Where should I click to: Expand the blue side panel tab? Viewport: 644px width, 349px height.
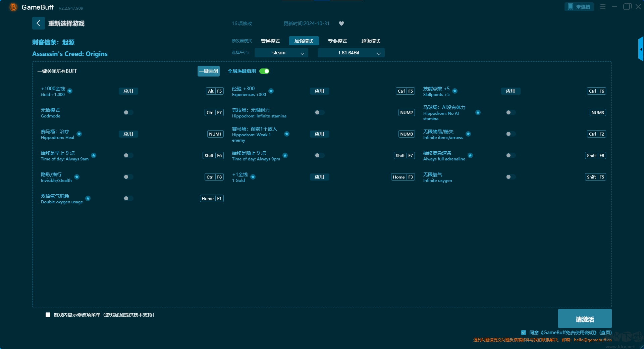(x=641, y=49)
